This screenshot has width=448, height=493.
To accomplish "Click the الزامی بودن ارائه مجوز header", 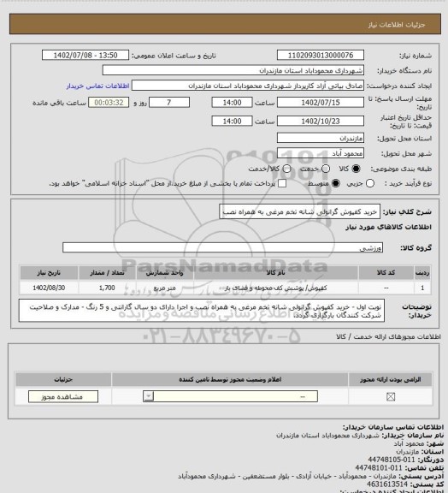I will 390,379.
